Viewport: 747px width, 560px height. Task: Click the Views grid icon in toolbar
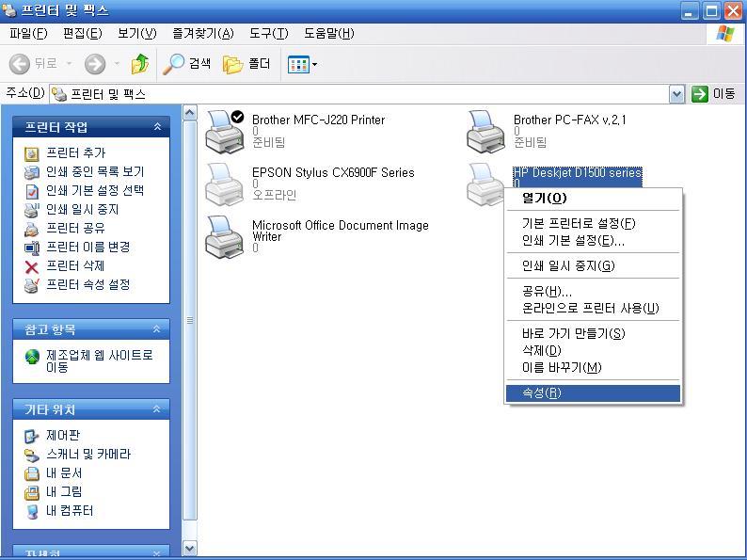[x=298, y=64]
